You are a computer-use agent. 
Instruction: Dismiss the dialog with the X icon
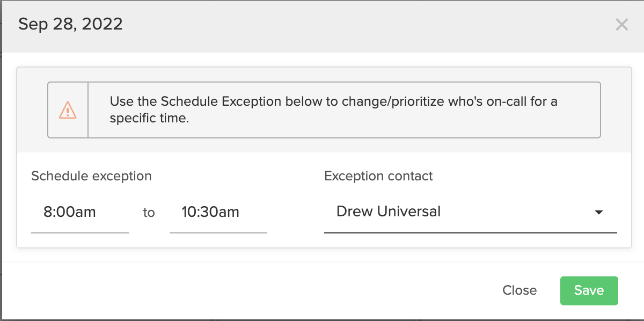[621, 25]
